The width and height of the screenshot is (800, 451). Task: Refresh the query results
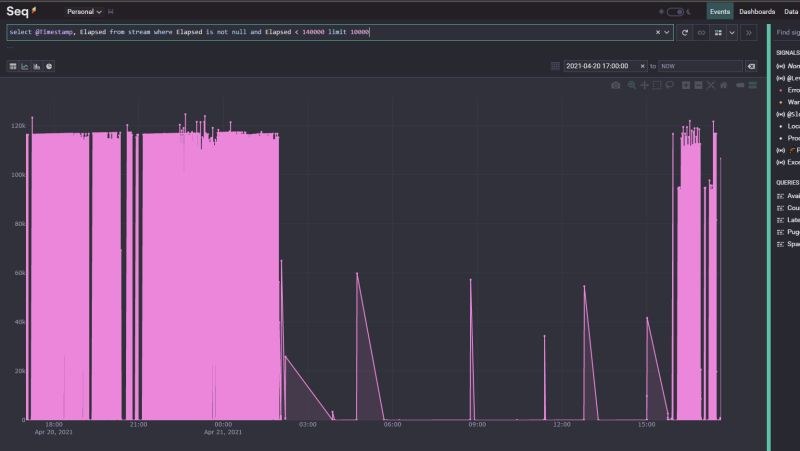click(x=685, y=33)
